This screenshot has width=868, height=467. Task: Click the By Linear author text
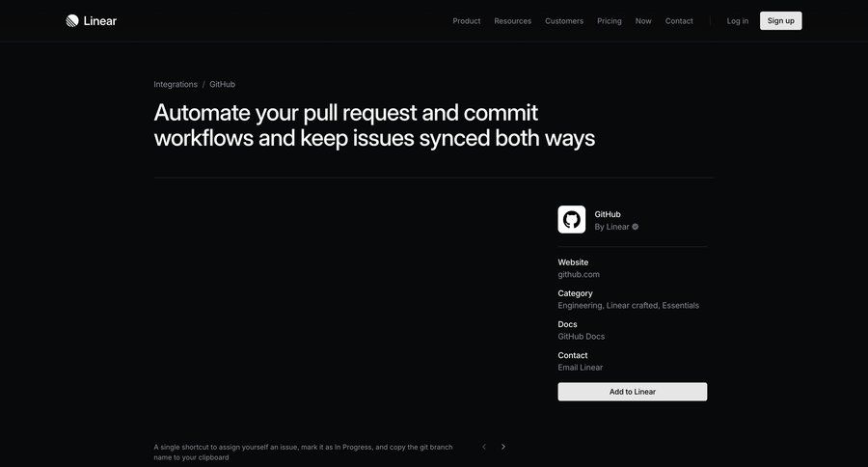(611, 227)
